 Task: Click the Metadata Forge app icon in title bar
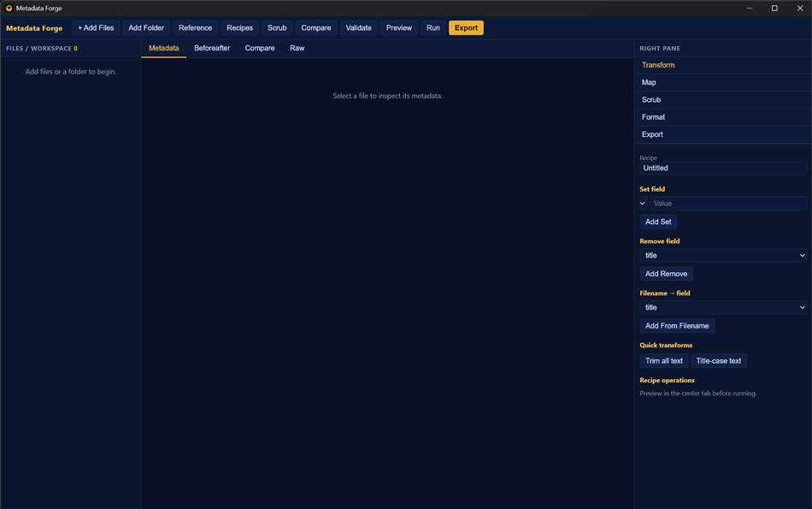coord(9,9)
